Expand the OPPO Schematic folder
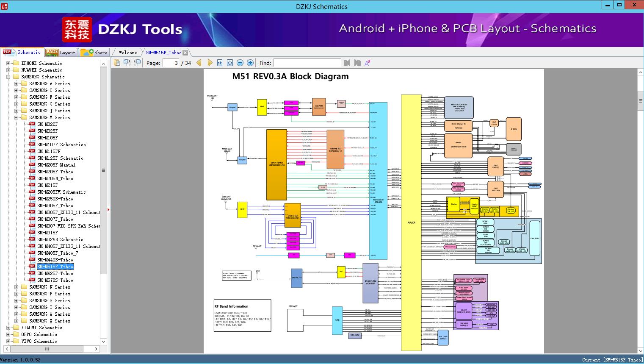The height and width of the screenshot is (364, 644). [8, 334]
